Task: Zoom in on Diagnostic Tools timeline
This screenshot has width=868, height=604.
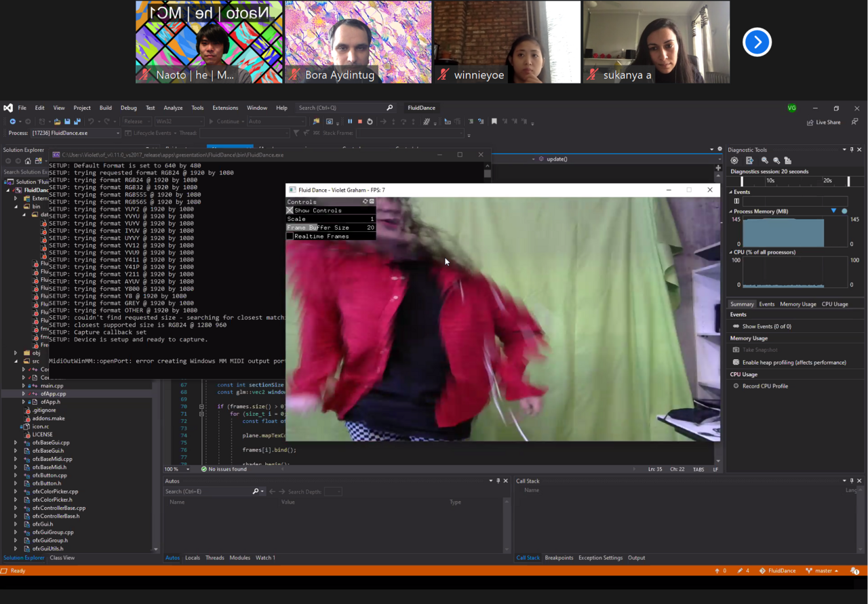Action: [764, 161]
